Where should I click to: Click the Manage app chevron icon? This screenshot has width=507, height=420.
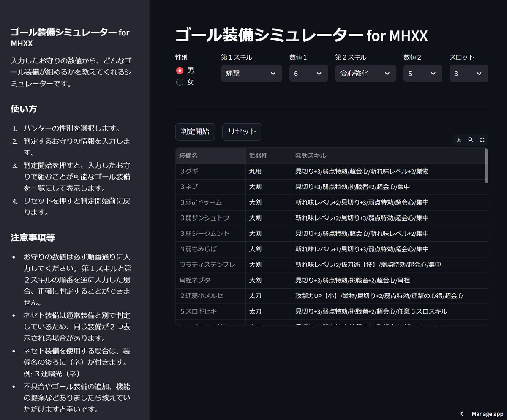(462, 414)
